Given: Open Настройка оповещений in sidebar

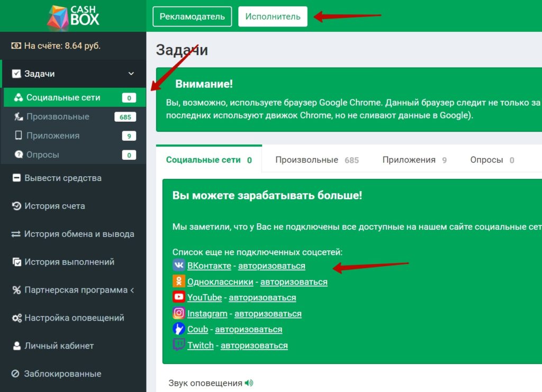Looking at the screenshot, I should tap(74, 318).
